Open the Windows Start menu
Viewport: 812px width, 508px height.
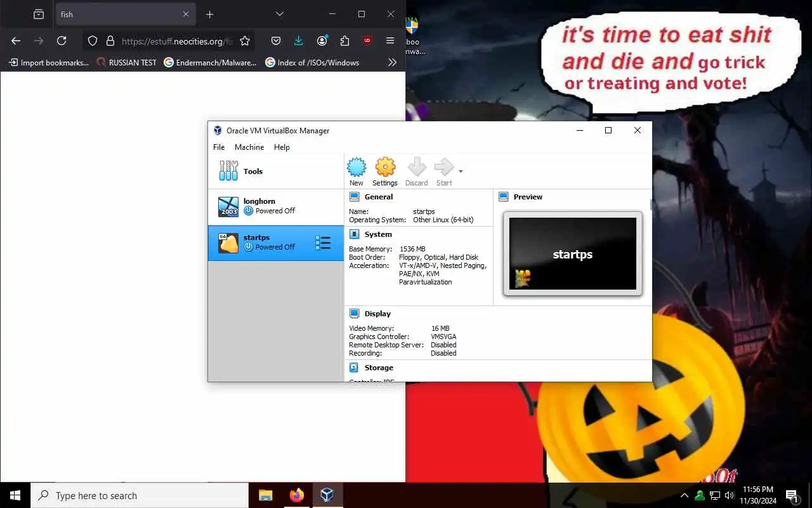pyautogui.click(x=15, y=495)
